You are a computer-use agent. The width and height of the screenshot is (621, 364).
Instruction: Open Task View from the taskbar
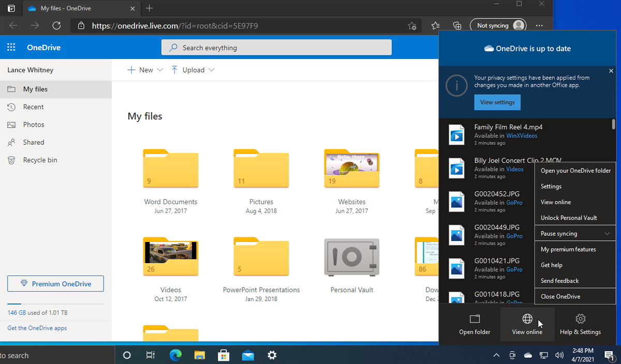pyautogui.click(x=151, y=355)
